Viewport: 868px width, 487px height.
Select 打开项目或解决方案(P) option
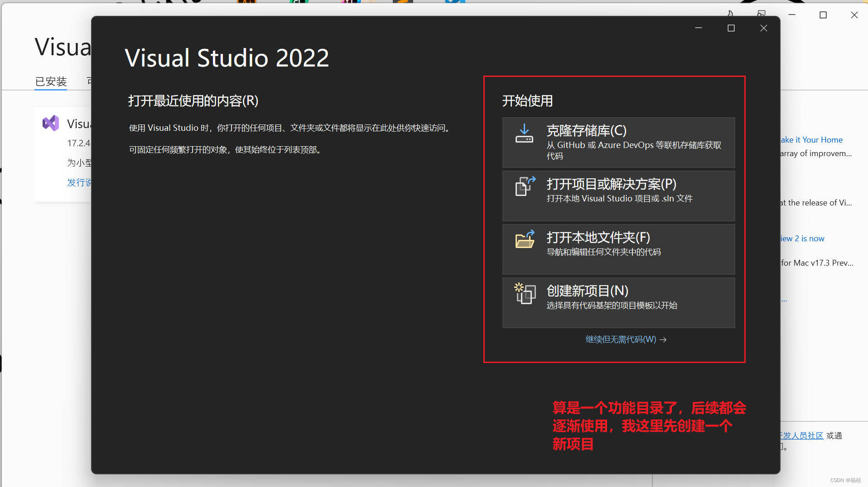tap(618, 196)
